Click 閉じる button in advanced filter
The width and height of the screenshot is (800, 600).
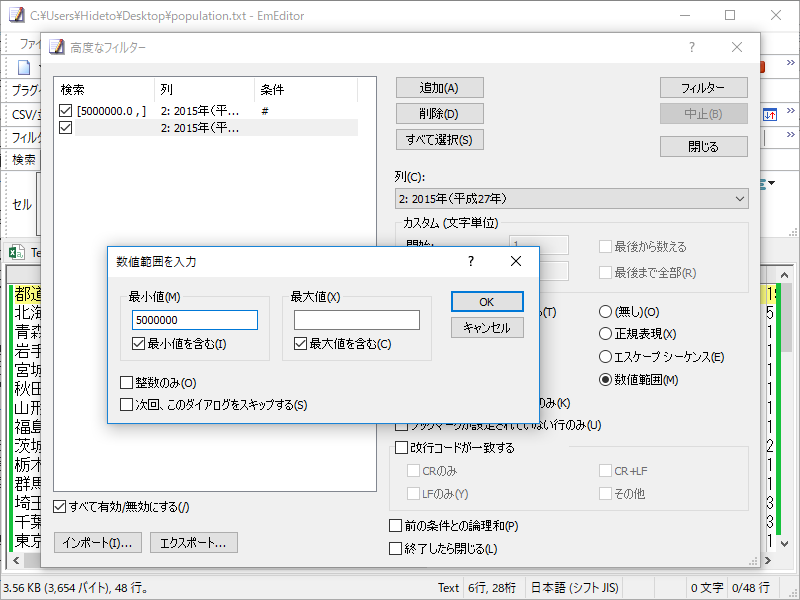(x=704, y=147)
